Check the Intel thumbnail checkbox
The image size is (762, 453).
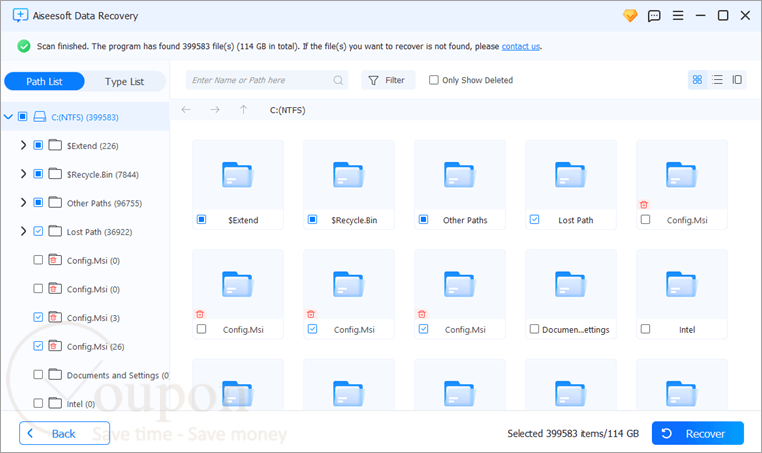[x=645, y=329]
